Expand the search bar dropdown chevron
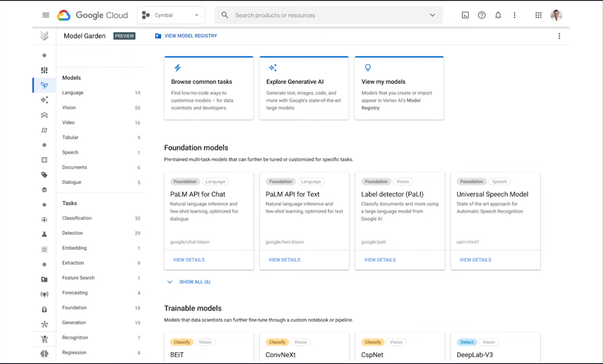Image resolution: width=603 pixels, height=364 pixels. pyautogui.click(x=432, y=15)
